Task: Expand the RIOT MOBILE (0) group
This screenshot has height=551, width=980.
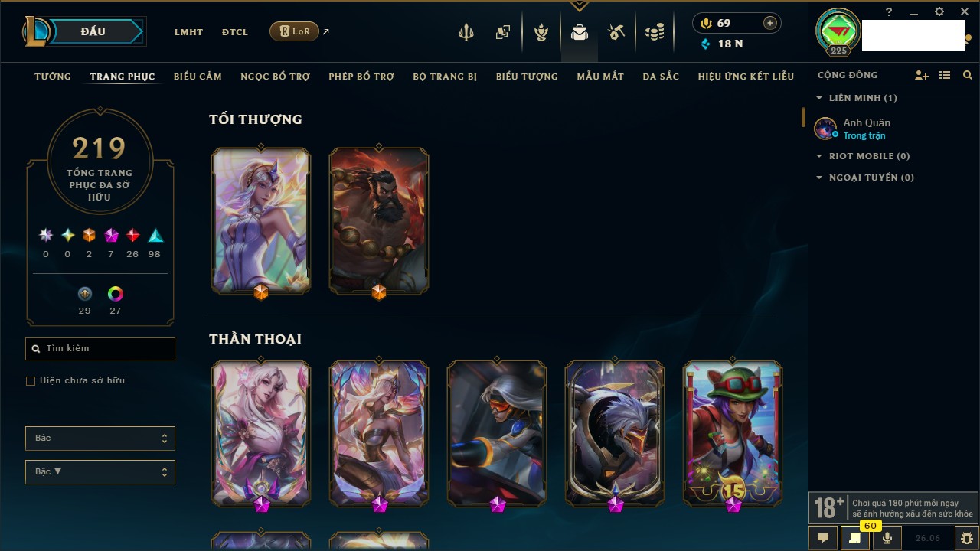Action: pos(863,156)
